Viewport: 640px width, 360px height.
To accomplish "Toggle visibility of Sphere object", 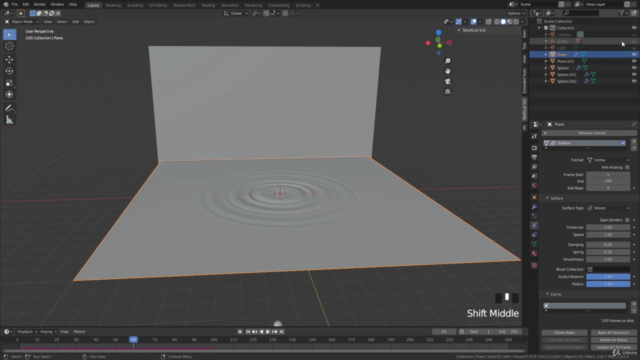I will click(x=634, y=68).
